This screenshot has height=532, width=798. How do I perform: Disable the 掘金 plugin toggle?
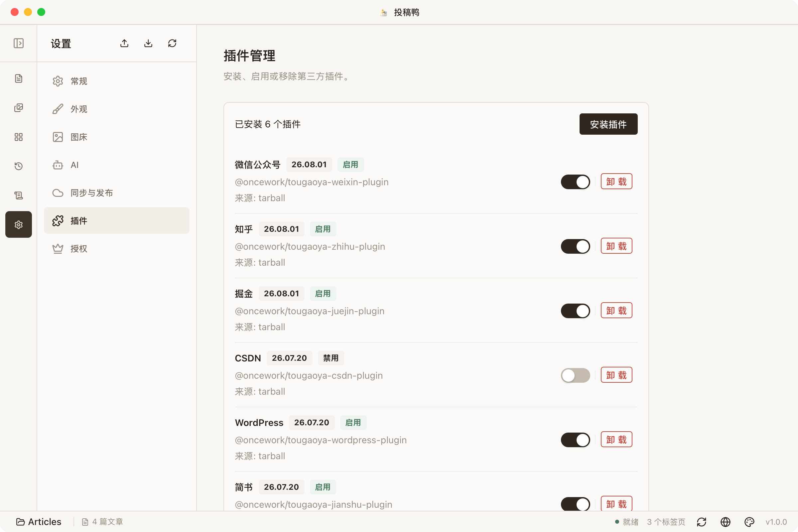pyautogui.click(x=576, y=311)
